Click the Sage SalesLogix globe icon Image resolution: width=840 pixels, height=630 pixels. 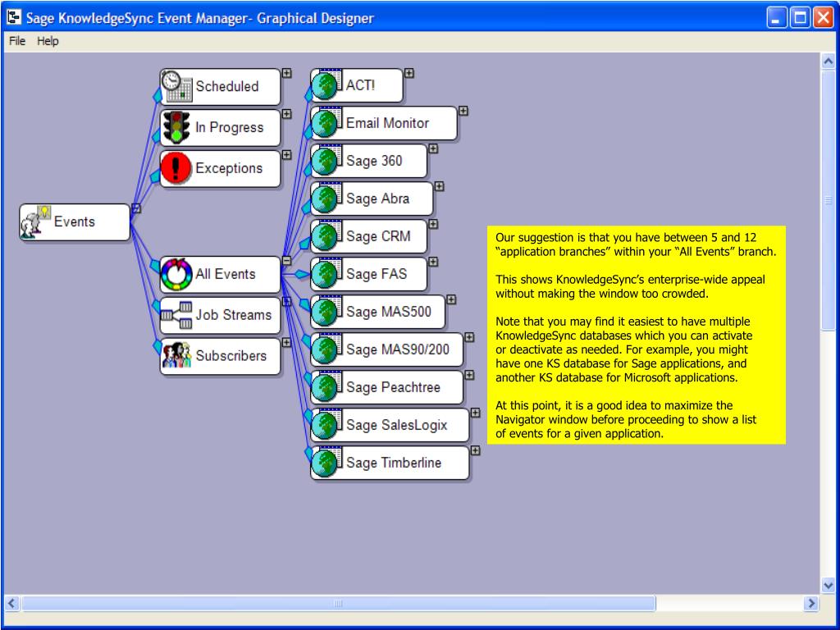326,425
